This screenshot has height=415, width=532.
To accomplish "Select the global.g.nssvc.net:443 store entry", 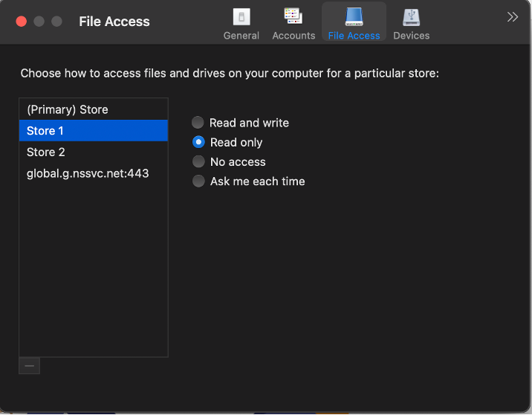I will [x=88, y=173].
